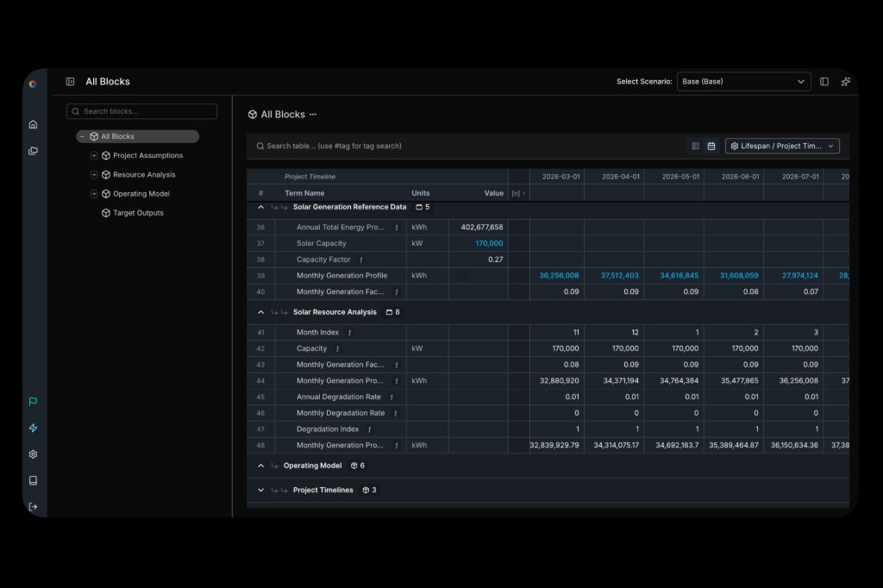Screen dimensions: 883x588
Task: Click the sparkle AI icon in the top toolbar
Action: [x=845, y=81]
